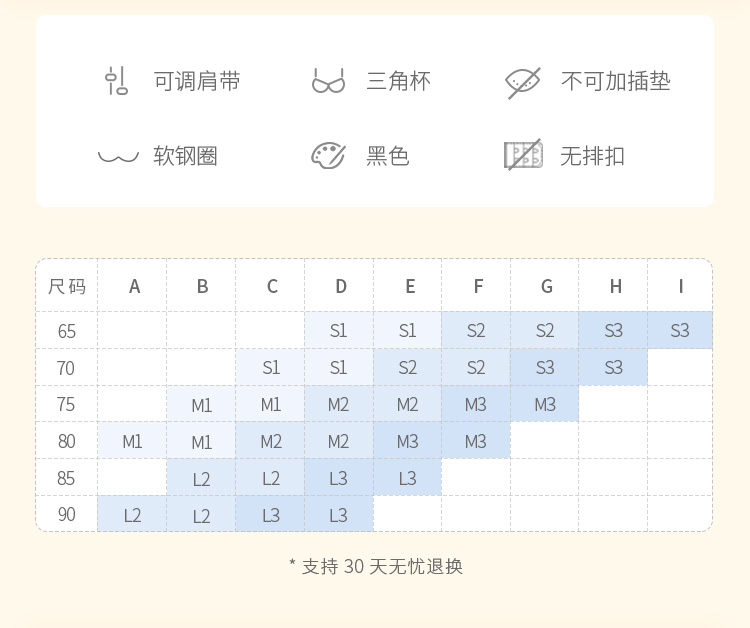The height and width of the screenshot is (628, 750).
Task: Select S1 in row 65 column D
Action: [x=339, y=330]
